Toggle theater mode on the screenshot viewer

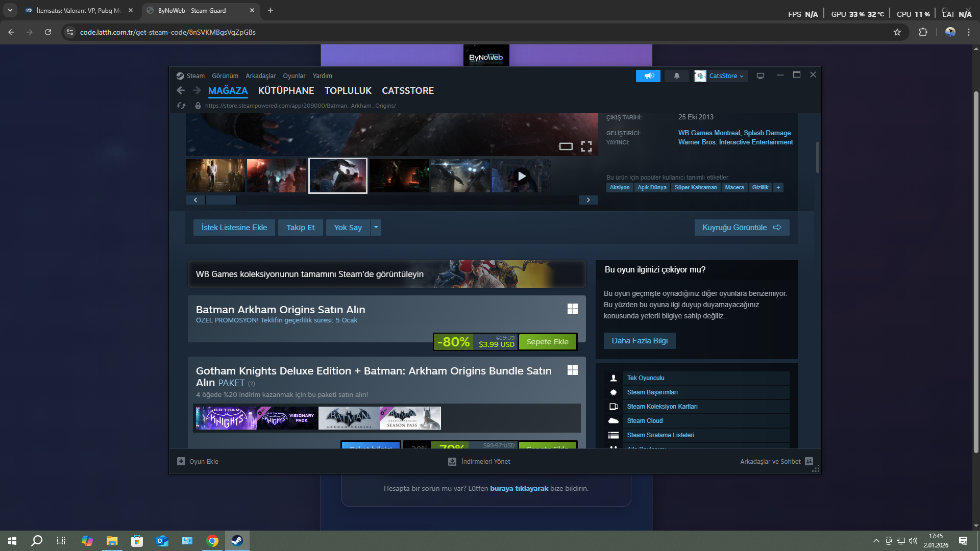pos(566,146)
